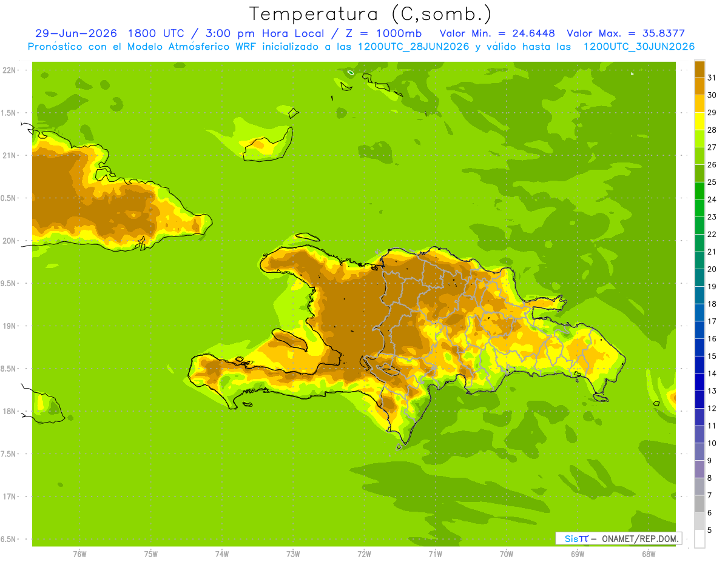Image resolution: width=728 pixels, height=562 pixels.
Task: Pick the blue swatch between 15 and 16
Action: click(x=699, y=347)
